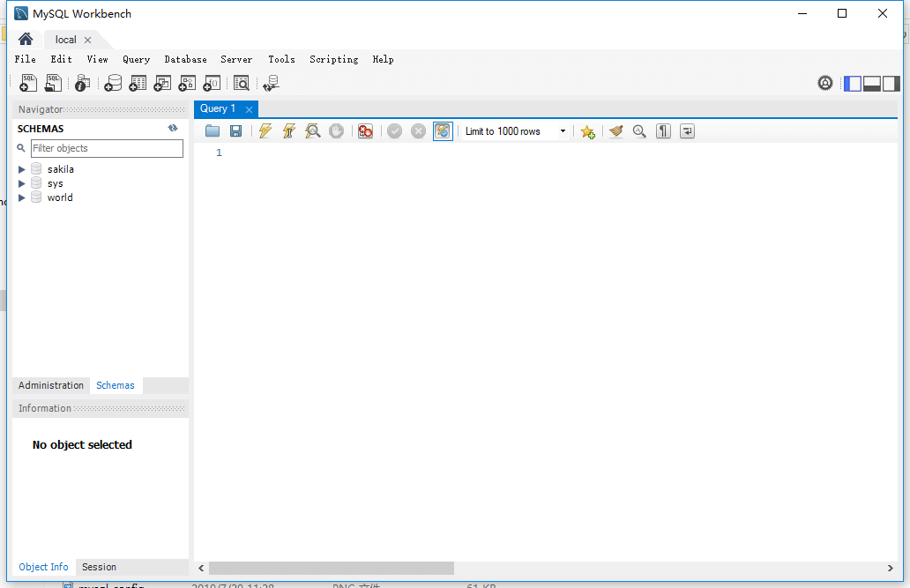Switch to the Administration tab
Viewport: 910px width, 588px height.
pos(51,385)
